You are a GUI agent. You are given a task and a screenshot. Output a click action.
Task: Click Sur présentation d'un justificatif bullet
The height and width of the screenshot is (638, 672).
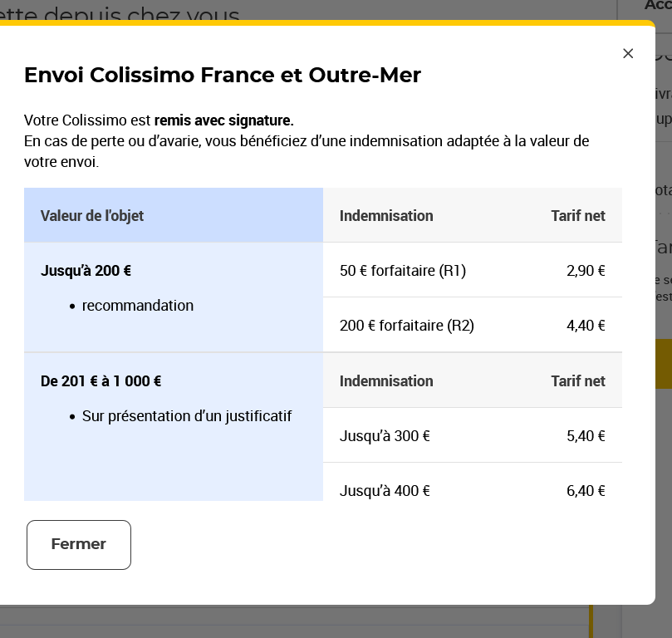point(187,416)
